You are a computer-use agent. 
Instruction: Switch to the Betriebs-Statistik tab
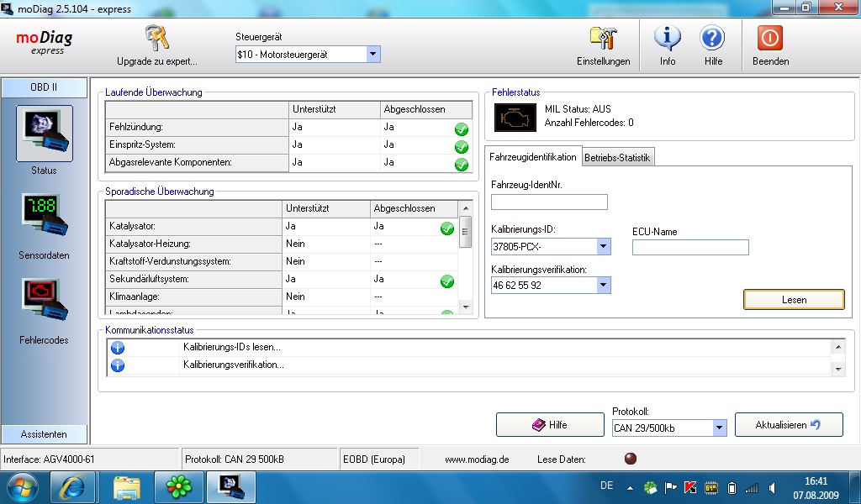click(x=618, y=157)
